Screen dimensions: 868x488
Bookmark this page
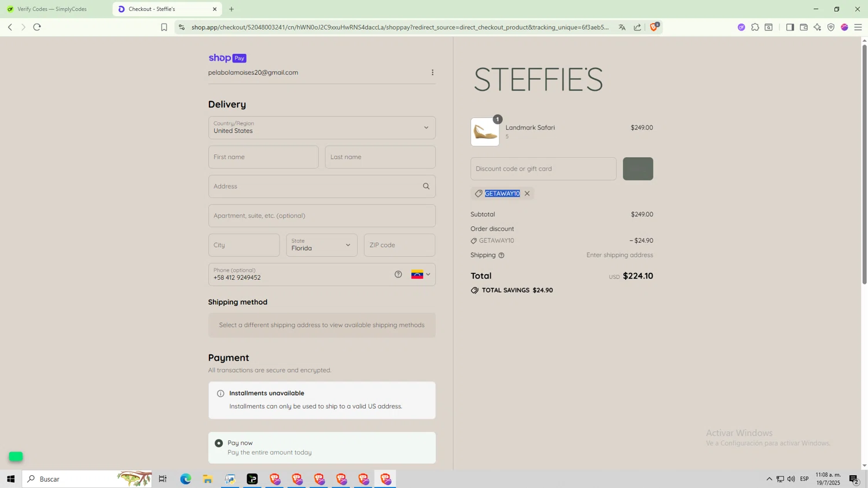pyautogui.click(x=164, y=27)
